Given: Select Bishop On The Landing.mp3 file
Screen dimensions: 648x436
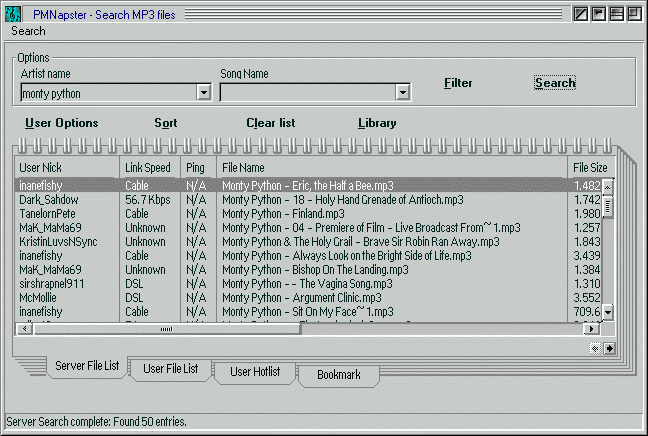Looking at the screenshot, I should [315, 270].
